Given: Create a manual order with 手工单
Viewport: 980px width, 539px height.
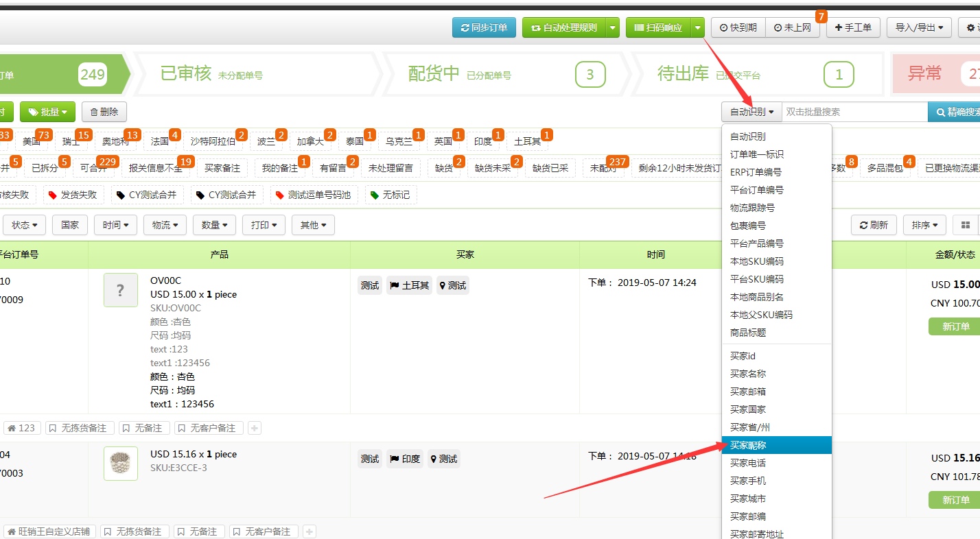Looking at the screenshot, I should [x=853, y=27].
